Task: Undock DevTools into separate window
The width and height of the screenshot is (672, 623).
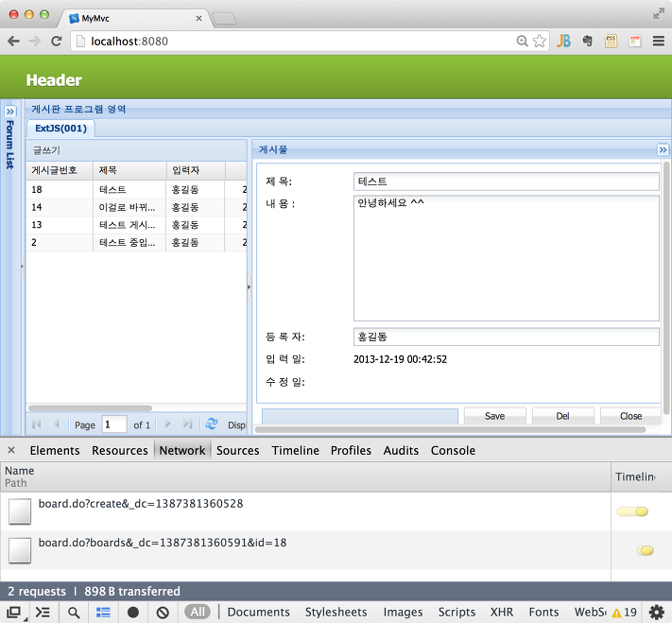Action: click(14, 613)
